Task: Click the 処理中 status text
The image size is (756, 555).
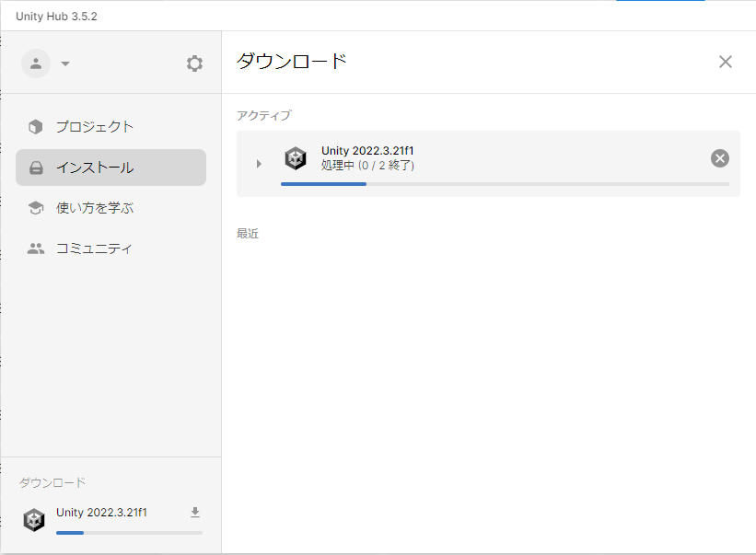Action: pyautogui.click(x=367, y=166)
